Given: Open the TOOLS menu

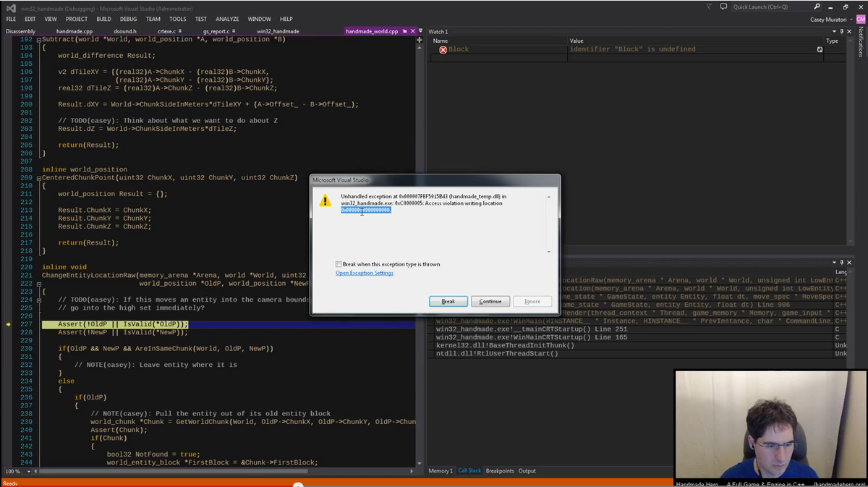Looking at the screenshot, I should [x=178, y=20].
